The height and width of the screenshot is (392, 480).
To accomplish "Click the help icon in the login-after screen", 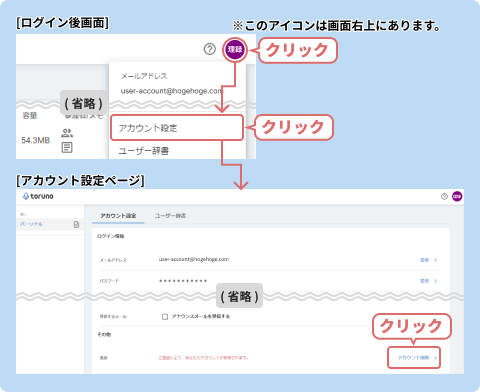I will [210, 49].
